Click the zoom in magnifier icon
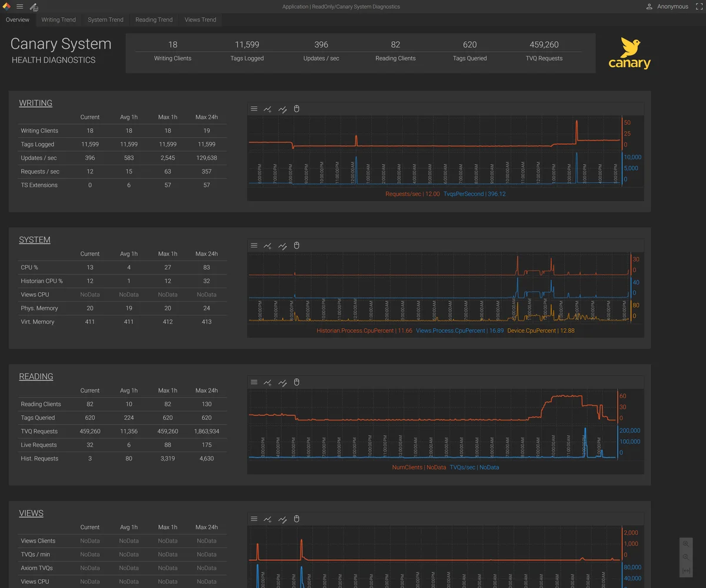Viewport: 706px width, 588px height. click(686, 544)
